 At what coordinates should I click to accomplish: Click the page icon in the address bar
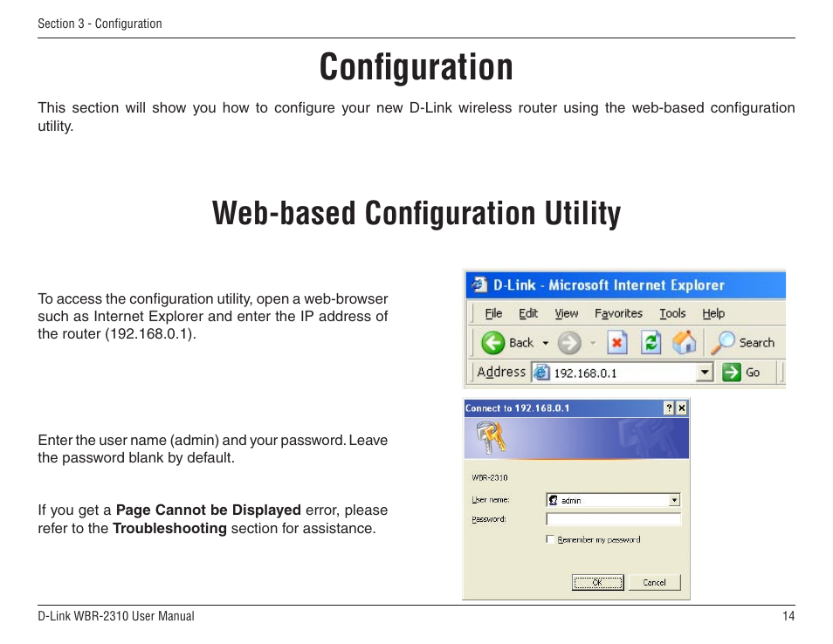(x=541, y=372)
